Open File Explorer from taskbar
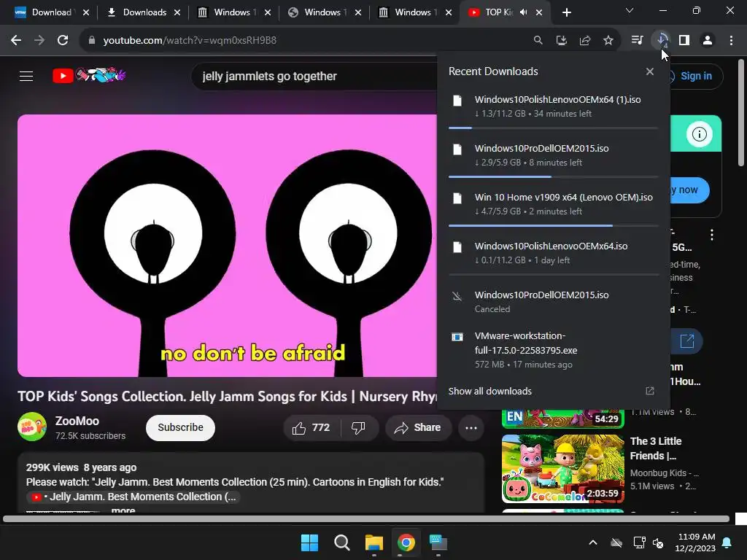 [374, 542]
